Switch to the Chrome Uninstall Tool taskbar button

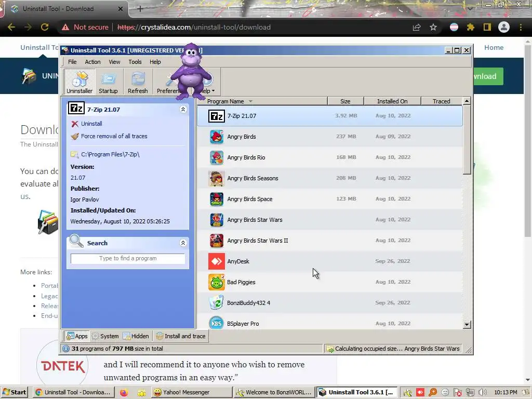[x=74, y=392]
